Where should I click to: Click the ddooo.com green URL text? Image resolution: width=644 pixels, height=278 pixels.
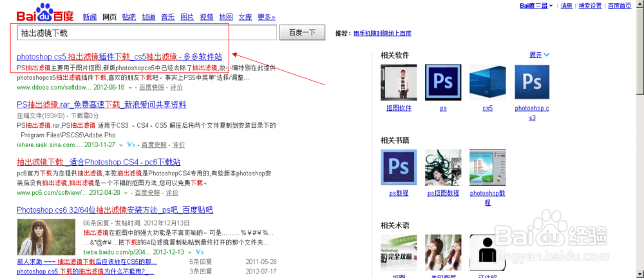(54, 88)
